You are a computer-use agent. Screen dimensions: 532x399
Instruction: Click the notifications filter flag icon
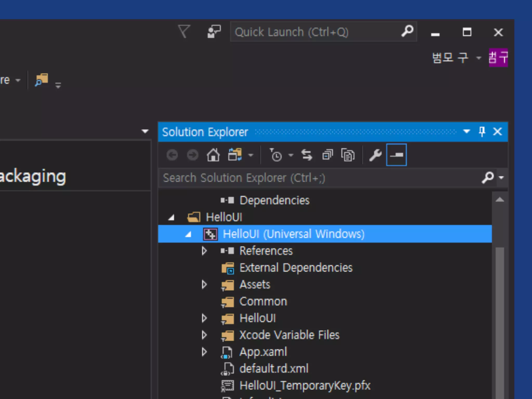184,32
